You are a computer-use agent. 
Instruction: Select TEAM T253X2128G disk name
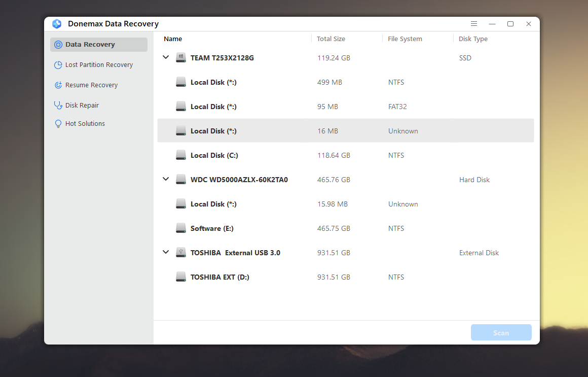[222, 58]
